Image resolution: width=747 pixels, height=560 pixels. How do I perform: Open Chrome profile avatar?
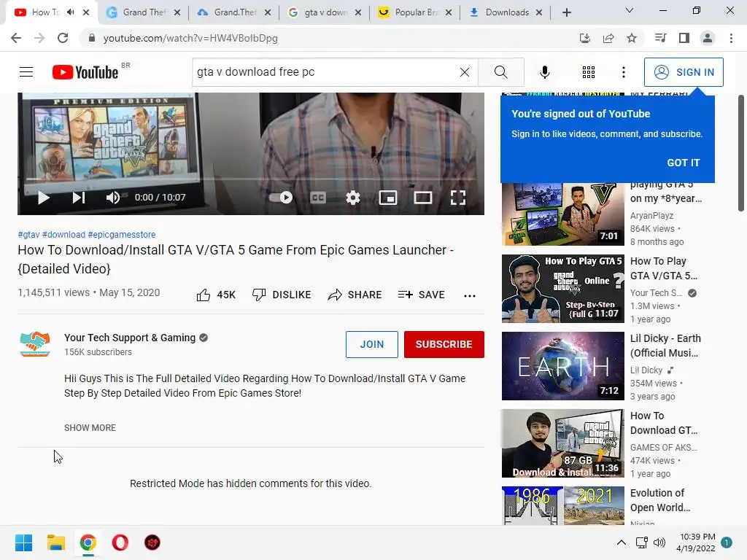pos(708,38)
